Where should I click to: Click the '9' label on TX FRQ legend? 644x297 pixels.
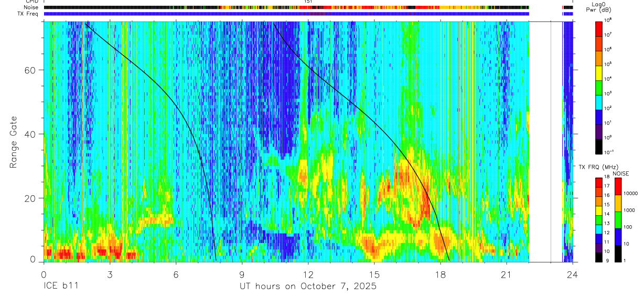(607, 260)
